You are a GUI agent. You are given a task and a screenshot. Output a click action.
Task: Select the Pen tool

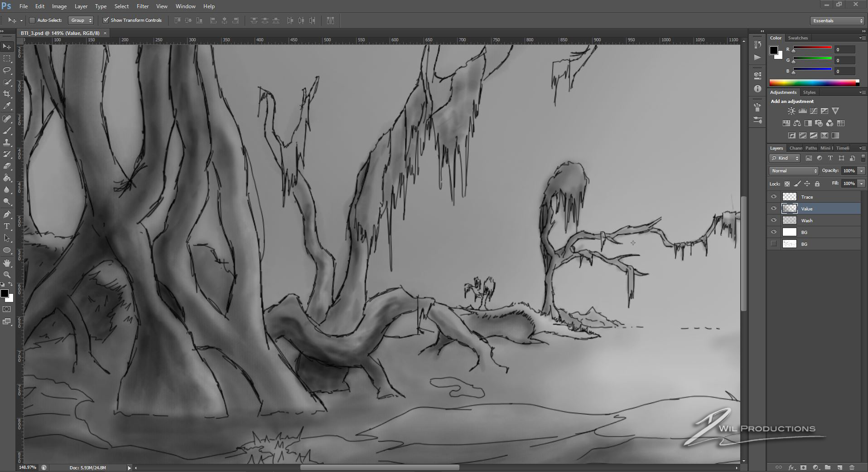[7, 214]
